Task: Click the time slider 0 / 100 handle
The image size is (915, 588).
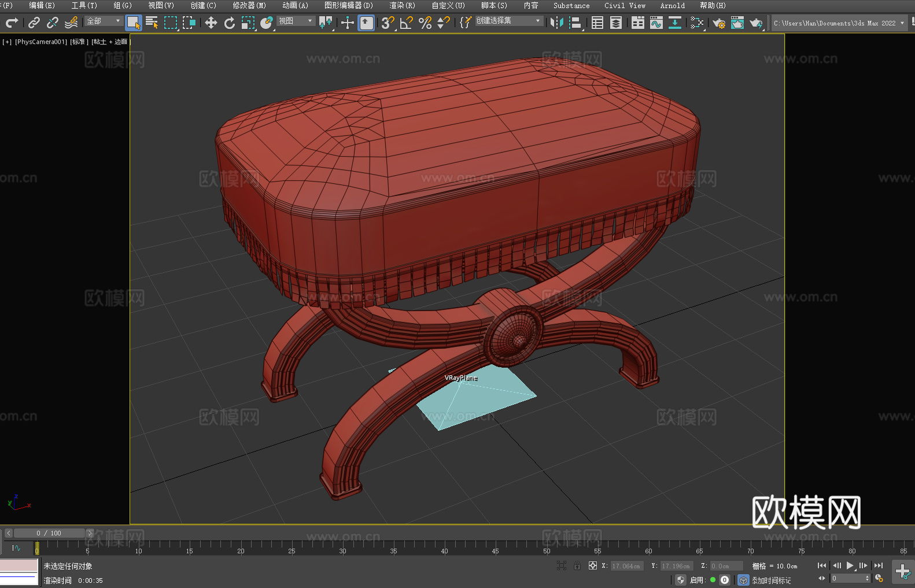Action: click(49, 533)
